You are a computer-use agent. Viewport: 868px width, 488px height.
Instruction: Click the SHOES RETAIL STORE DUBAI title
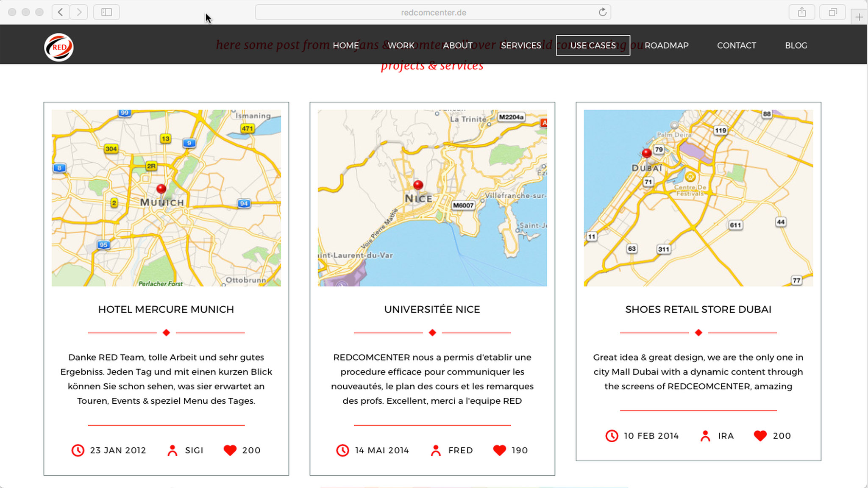pyautogui.click(x=698, y=310)
